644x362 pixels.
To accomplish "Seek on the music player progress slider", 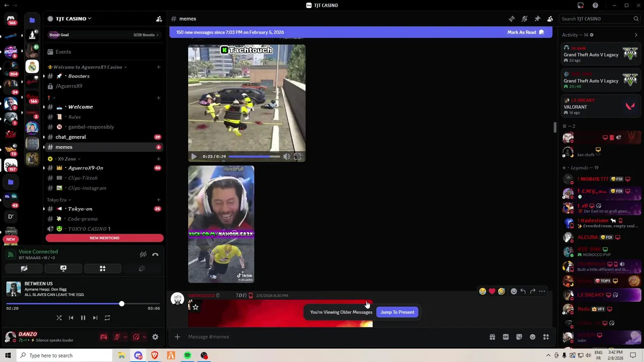I will (83, 304).
